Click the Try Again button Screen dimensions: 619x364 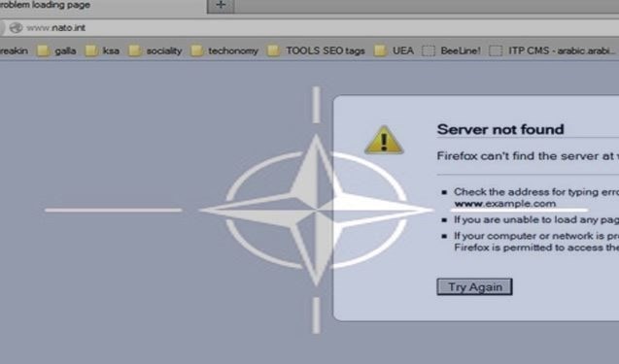tap(474, 286)
